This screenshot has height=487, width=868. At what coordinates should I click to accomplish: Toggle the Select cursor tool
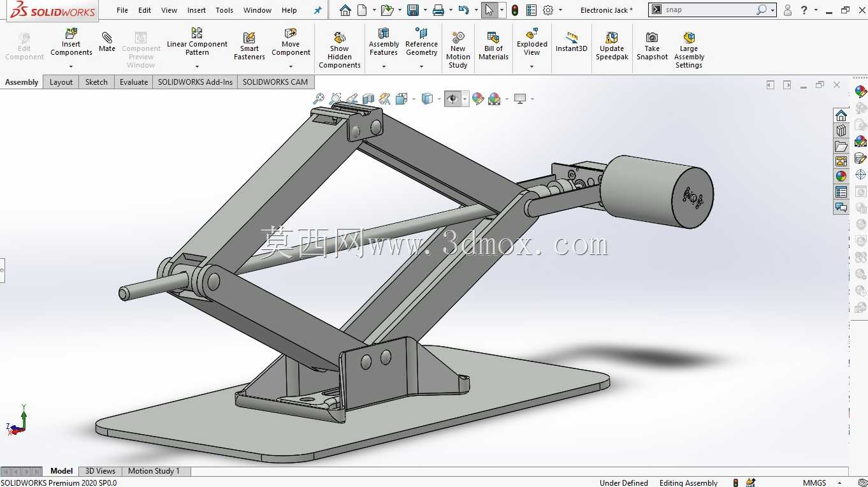[x=489, y=10]
